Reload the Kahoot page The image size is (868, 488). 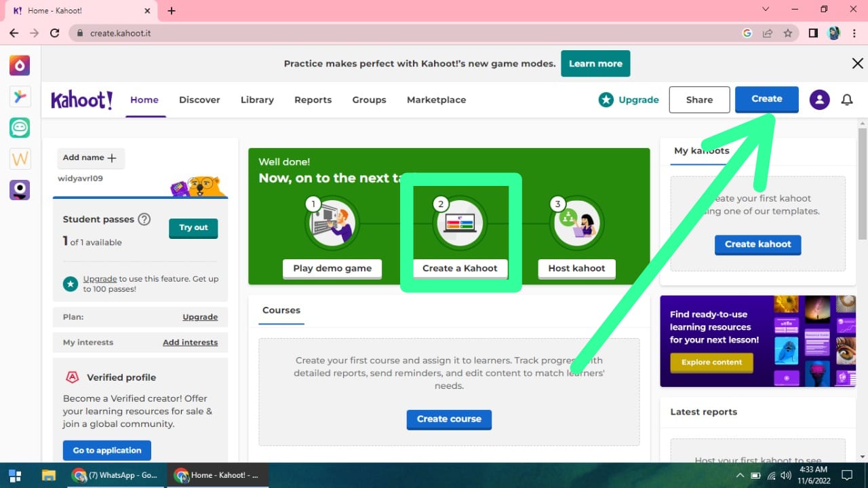pos(55,33)
